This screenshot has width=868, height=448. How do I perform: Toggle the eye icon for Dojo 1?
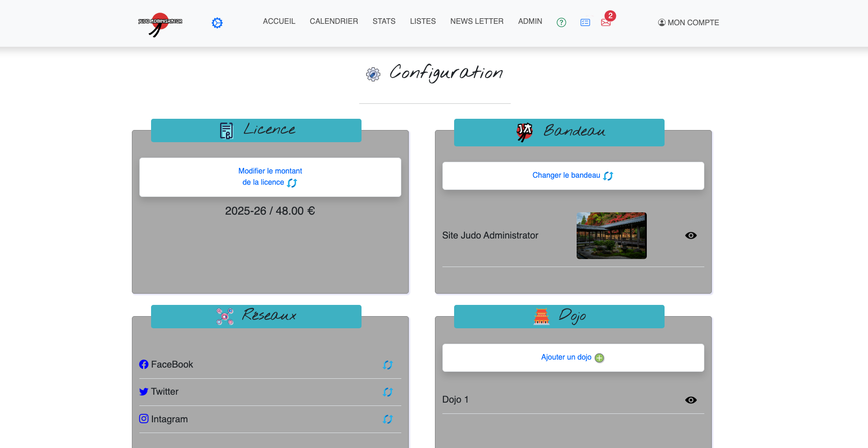pos(690,400)
